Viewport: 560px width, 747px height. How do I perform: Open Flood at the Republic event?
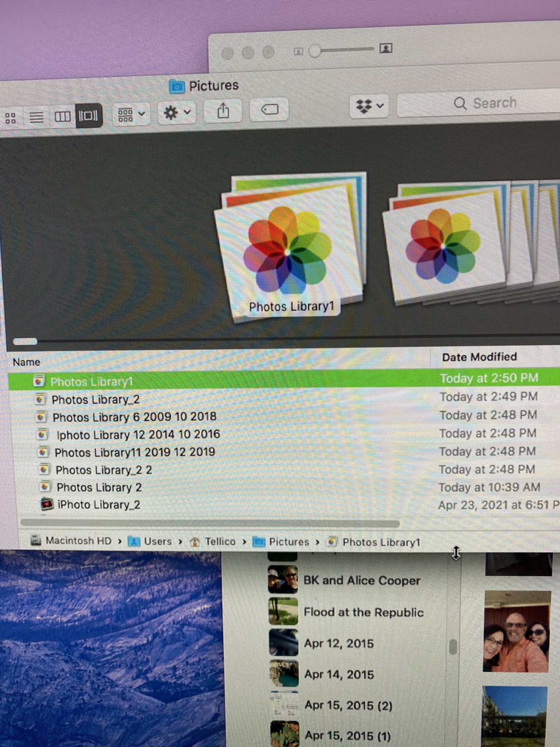[x=364, y=612]
